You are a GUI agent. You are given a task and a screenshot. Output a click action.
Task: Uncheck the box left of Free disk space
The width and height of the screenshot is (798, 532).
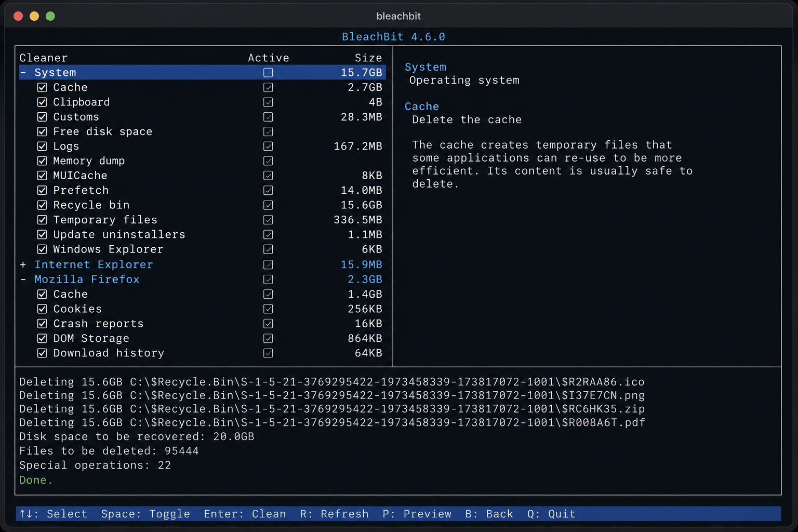pos(42,131)
